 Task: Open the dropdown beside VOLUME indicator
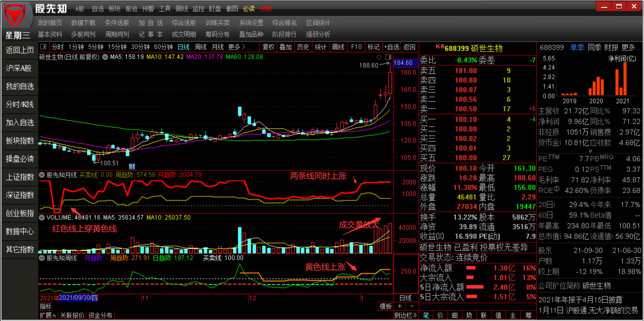pyautogui.click(x=42, y=218)
